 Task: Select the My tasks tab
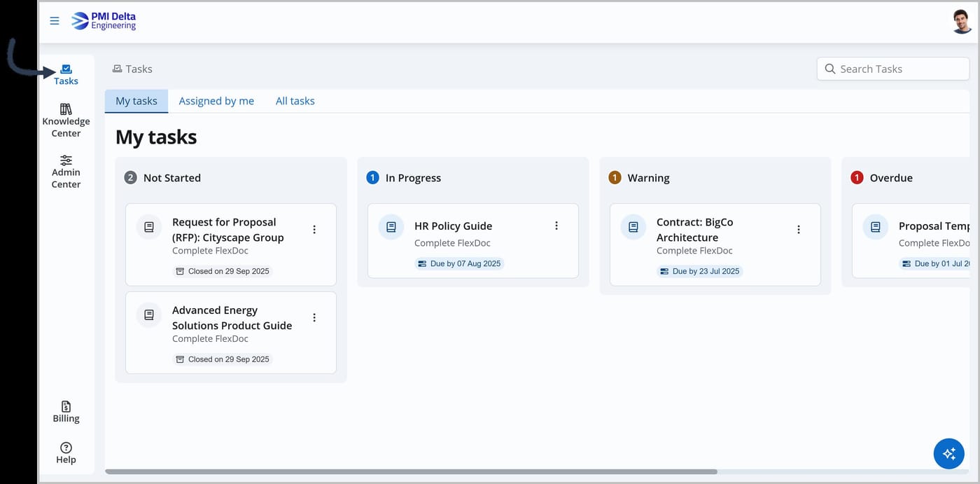(136, 101)
